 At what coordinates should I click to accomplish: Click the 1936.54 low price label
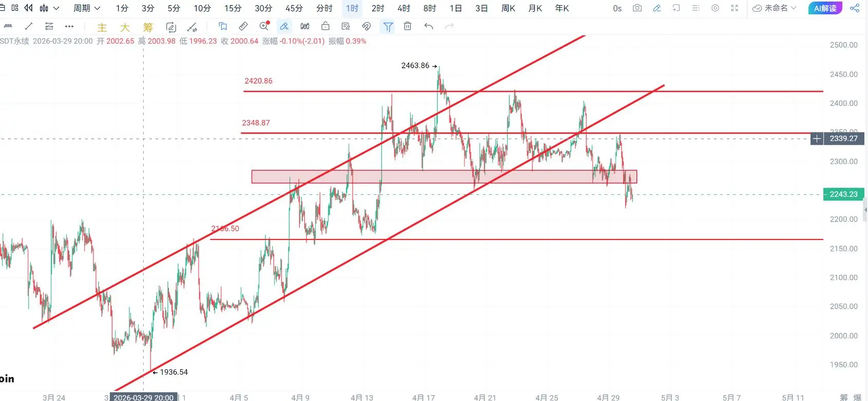(174, 372)
